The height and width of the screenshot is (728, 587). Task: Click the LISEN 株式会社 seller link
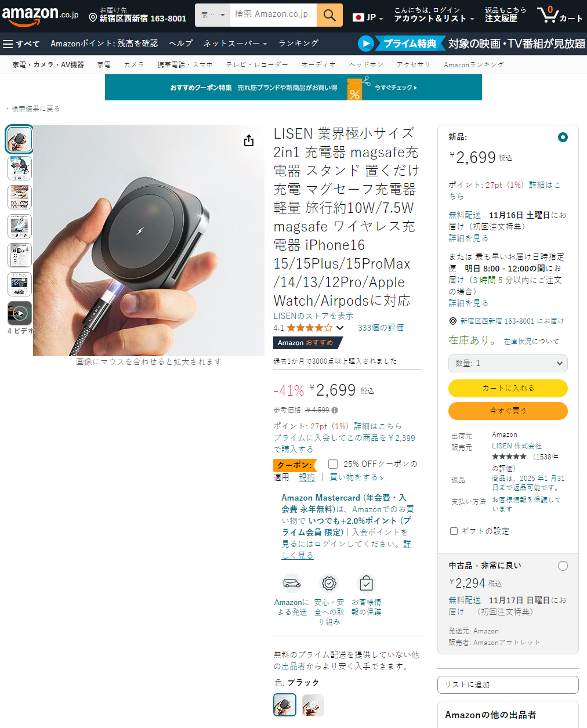pos(517,446)
